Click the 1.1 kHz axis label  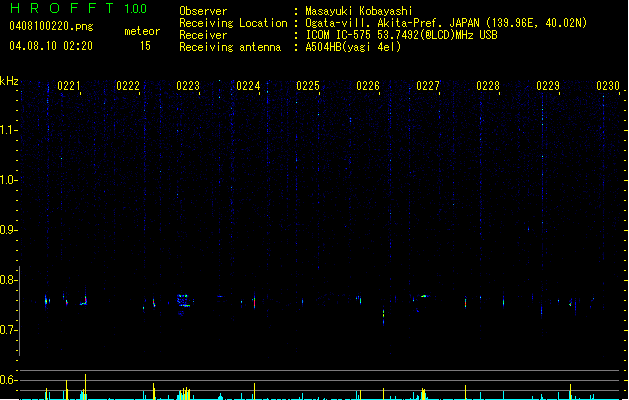pyautogui.click(x=8, y=130)
